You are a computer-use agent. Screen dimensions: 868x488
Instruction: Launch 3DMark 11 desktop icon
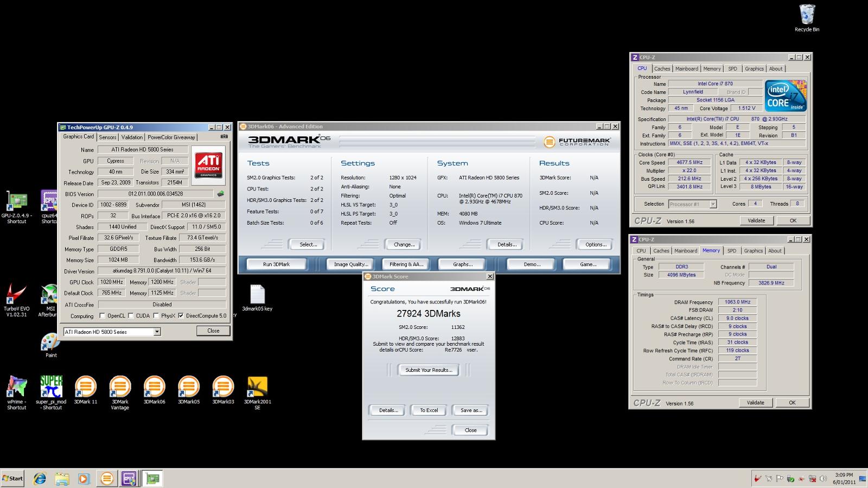point(85,390)
